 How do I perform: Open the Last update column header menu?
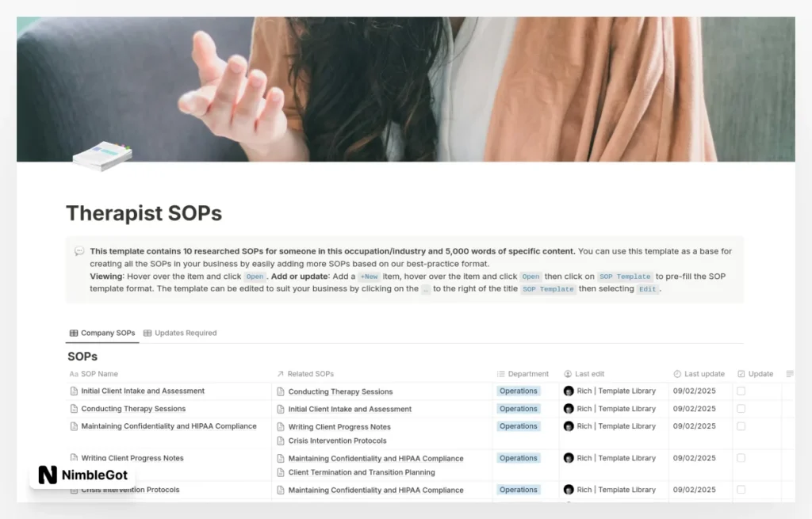pos(699,374)
